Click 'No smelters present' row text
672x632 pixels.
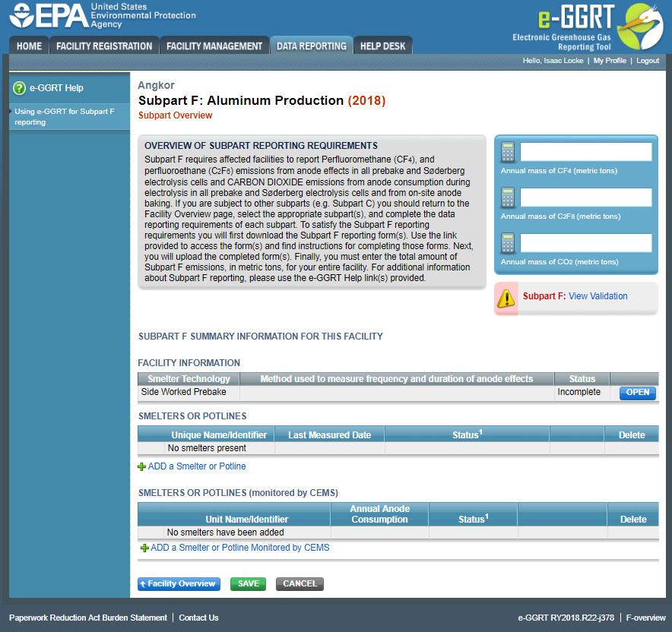tap(207, 448)
